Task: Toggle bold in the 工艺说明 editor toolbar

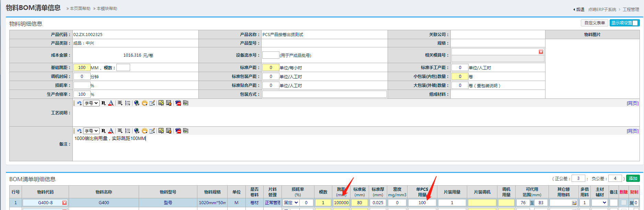Action: point(103,103)
